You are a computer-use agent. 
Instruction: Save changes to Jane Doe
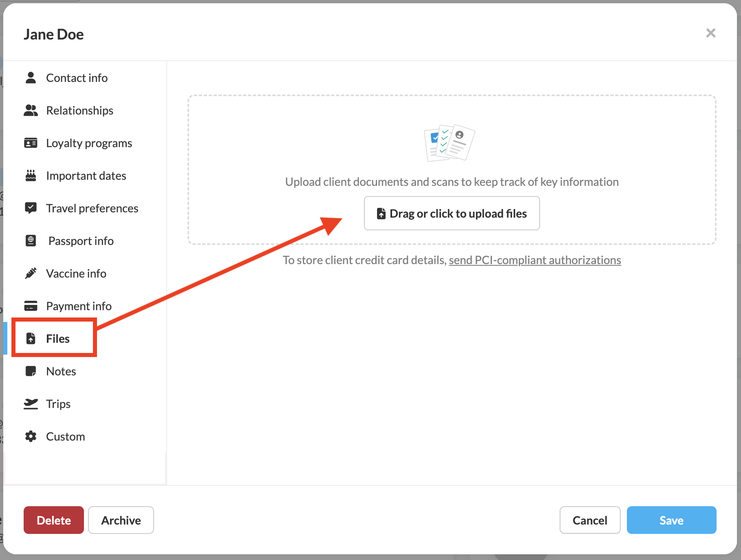coord(671,520)
